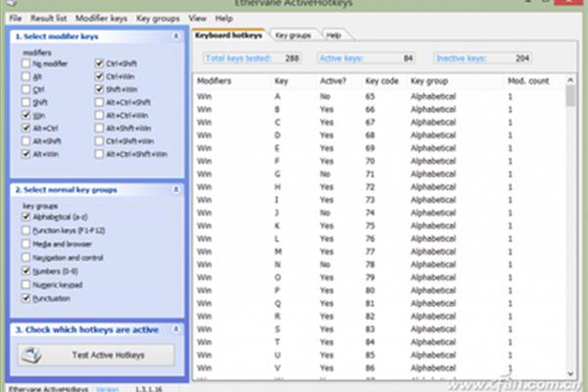Screen dimensions: 588x392
Task: Sort results by Key column header
Action: tap(281, 80)
